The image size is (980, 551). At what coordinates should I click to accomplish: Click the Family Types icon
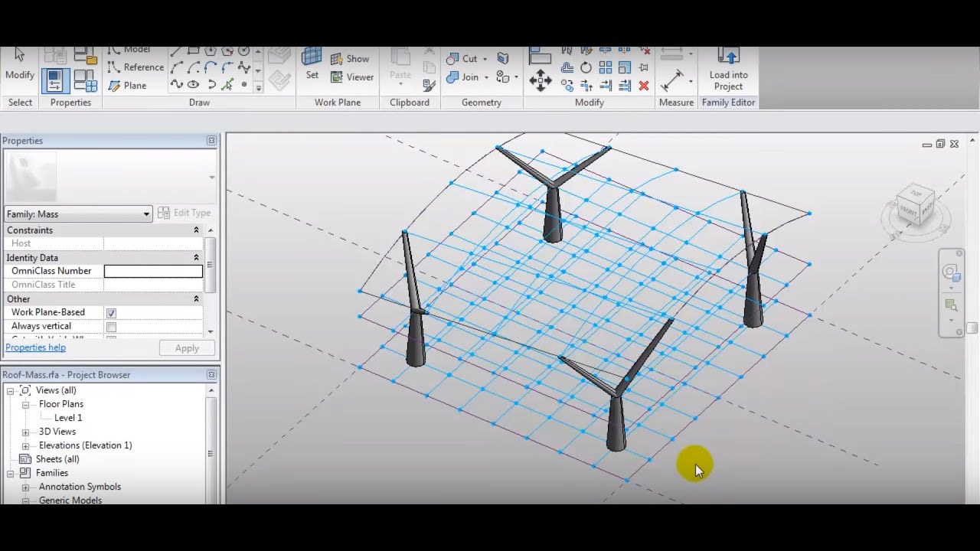point(85,80)
